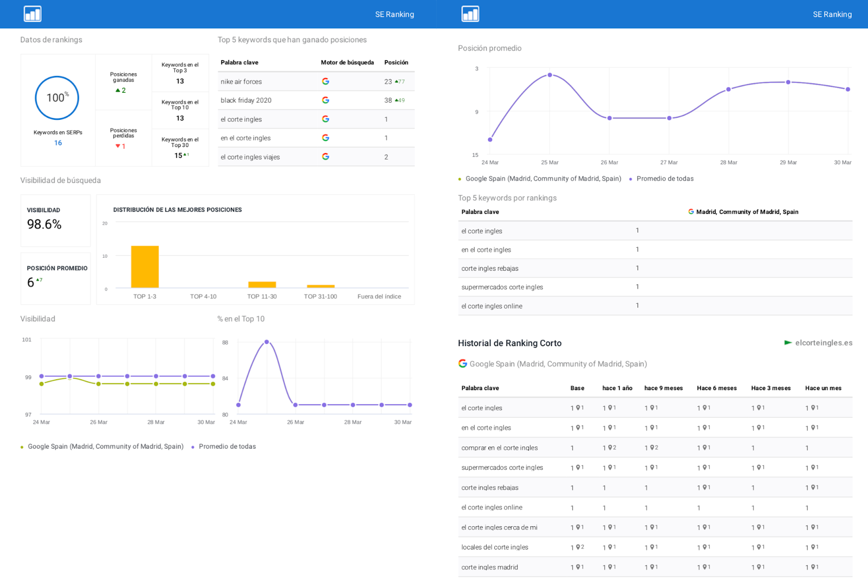This screenshot has height=588, width=868.
Task: Click purple legend dot under Posición promedio chart
Action: tap(630, 179)
